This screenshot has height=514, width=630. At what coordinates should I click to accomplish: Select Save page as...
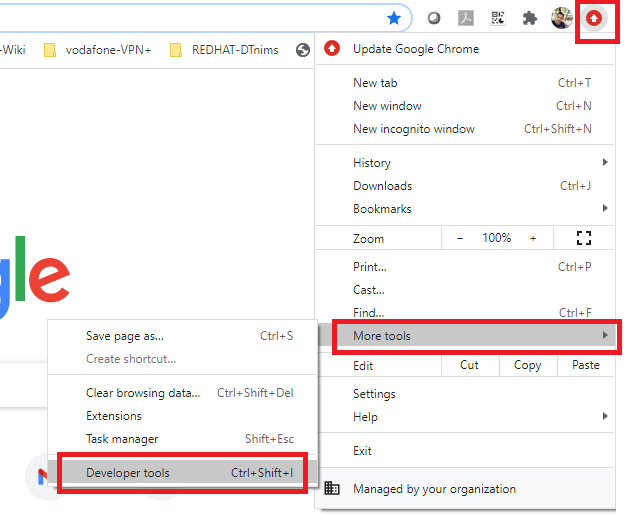click(182, 336)
